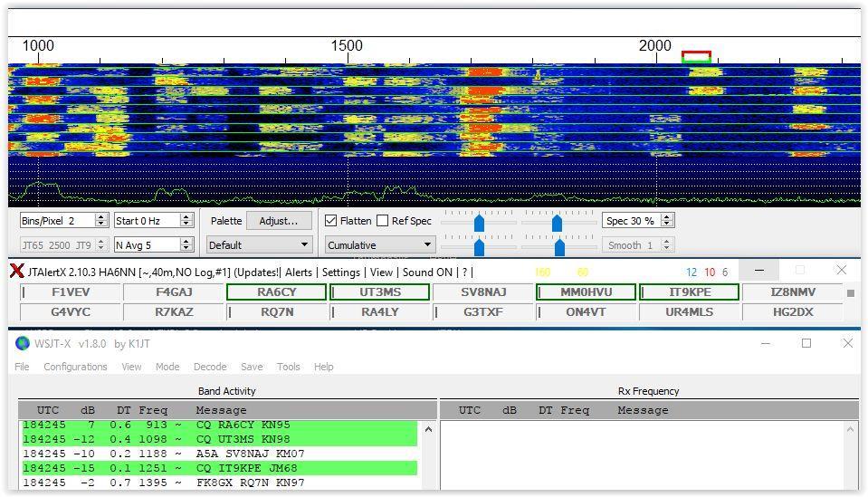Viewport: 868px width, 497px height.
Task: Enable the Ref Spec checkbox
Action: pyautogui.click(x=383, y=220)
